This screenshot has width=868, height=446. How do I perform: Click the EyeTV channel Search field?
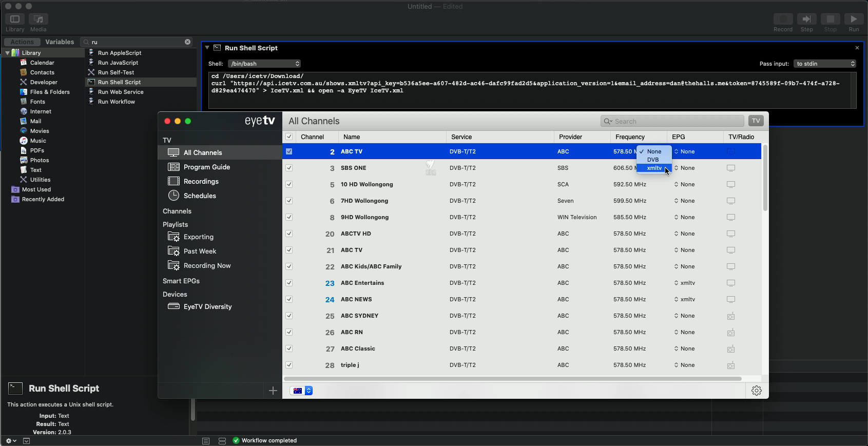672,121
